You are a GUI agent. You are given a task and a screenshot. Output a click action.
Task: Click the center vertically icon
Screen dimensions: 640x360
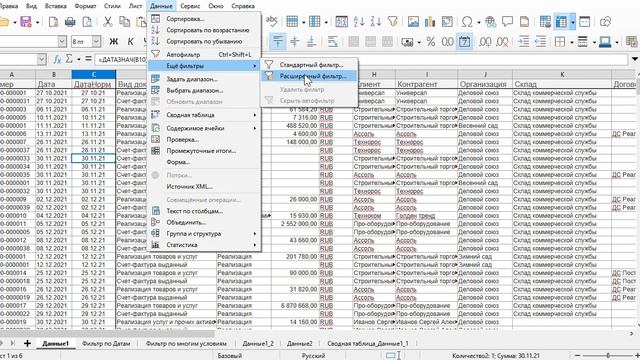tap(295, 41)
